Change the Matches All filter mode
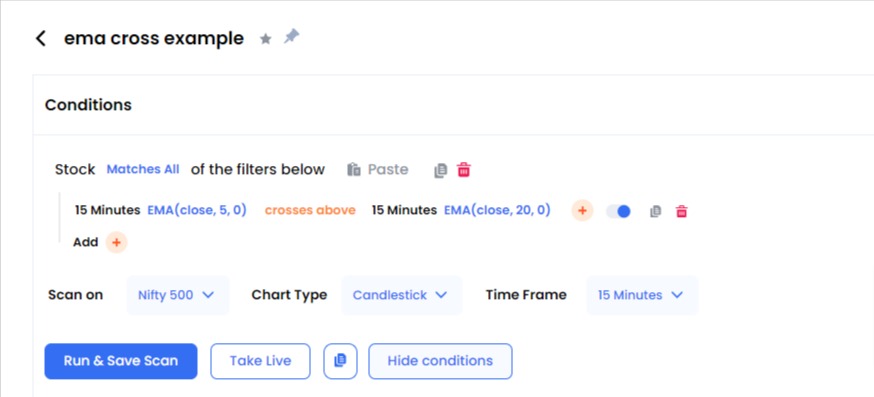 (x=143, y=170)
